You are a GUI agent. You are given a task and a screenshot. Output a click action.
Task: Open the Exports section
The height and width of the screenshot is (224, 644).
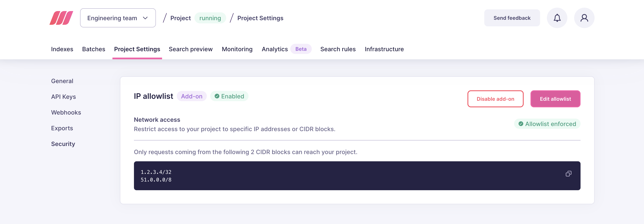click(x=62, y=128)
